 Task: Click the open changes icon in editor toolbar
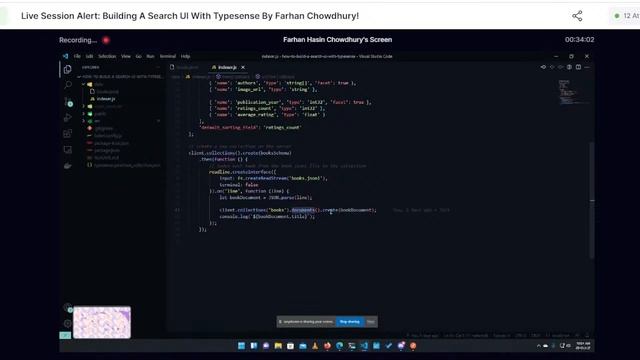click(543, 67)
